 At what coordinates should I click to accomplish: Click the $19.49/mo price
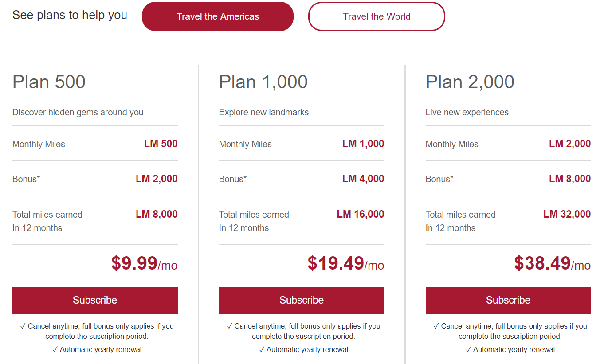[345, 263]
